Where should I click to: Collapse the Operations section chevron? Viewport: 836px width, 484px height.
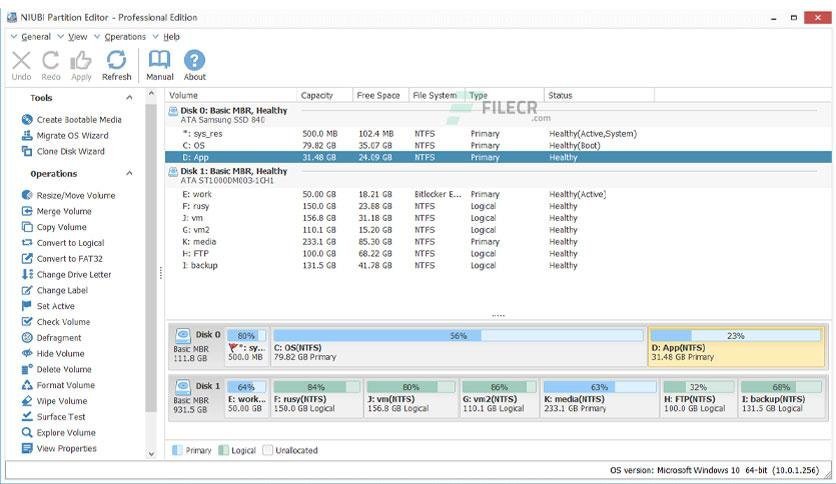point(129,173)
